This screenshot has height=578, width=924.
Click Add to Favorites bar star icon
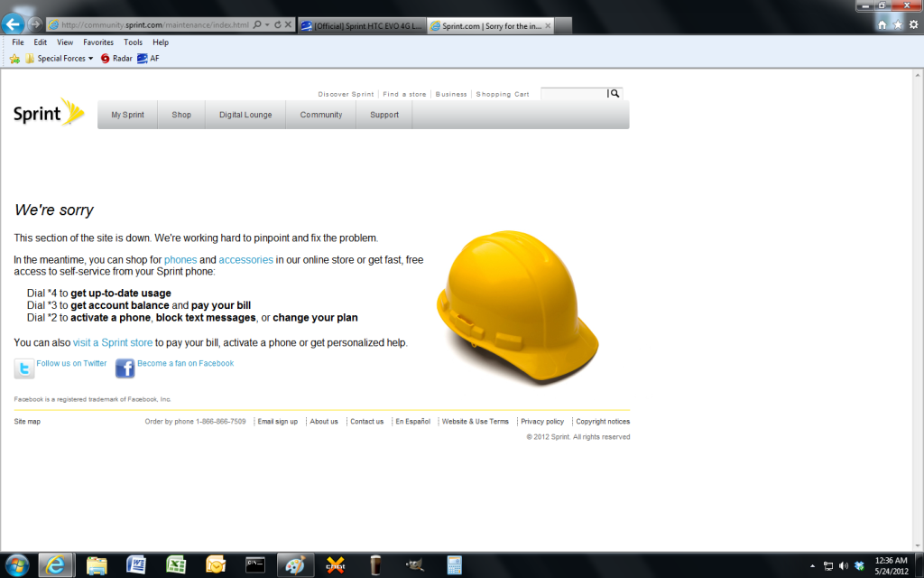pos(14,59)
